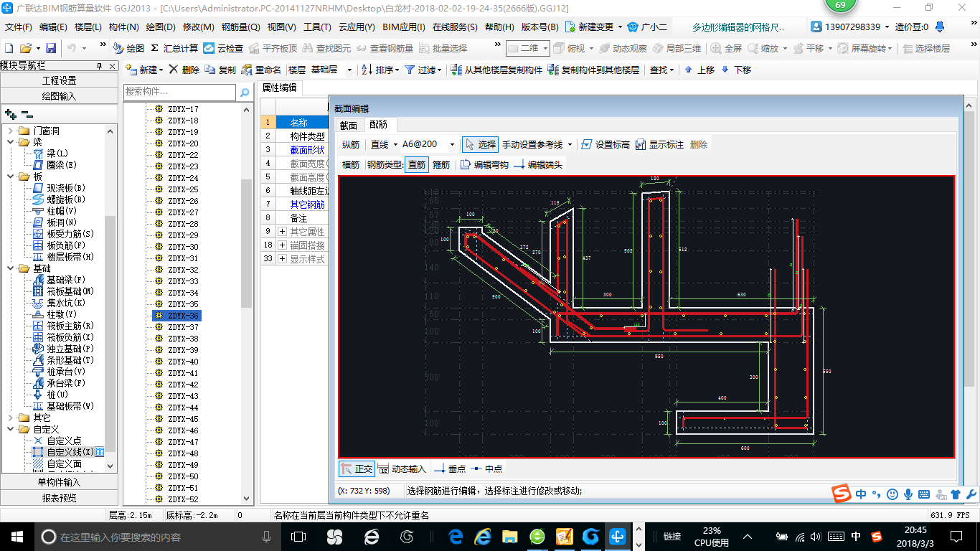Viewport: 980px width, 551px height.
Task: Switch to the 截面 tab
Action: [x=349, y=125]
